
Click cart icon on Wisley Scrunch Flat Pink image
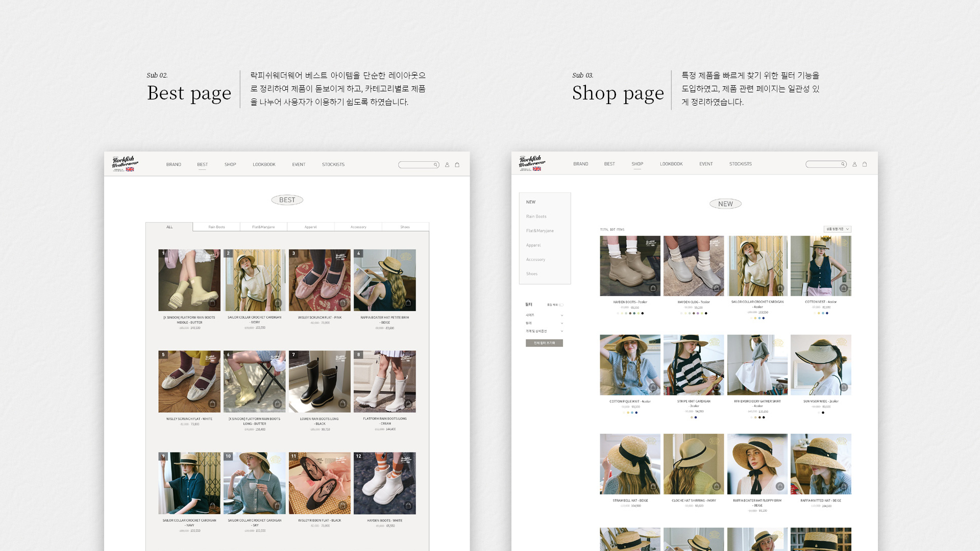click(343, 303)
